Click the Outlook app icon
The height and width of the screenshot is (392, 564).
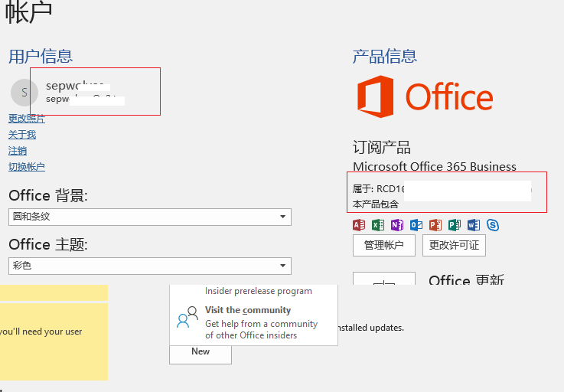pyautogui.click(x=416, y=225)
